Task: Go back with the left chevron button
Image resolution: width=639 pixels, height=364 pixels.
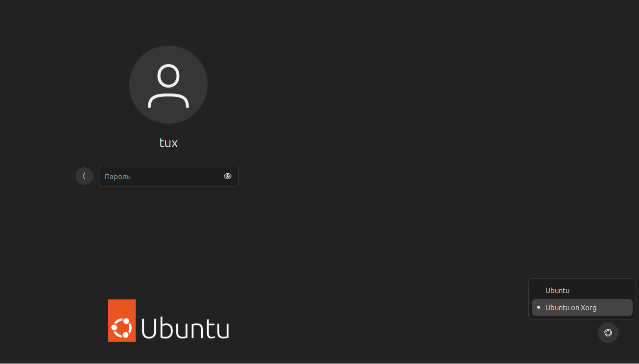Action: coord(84,176)
